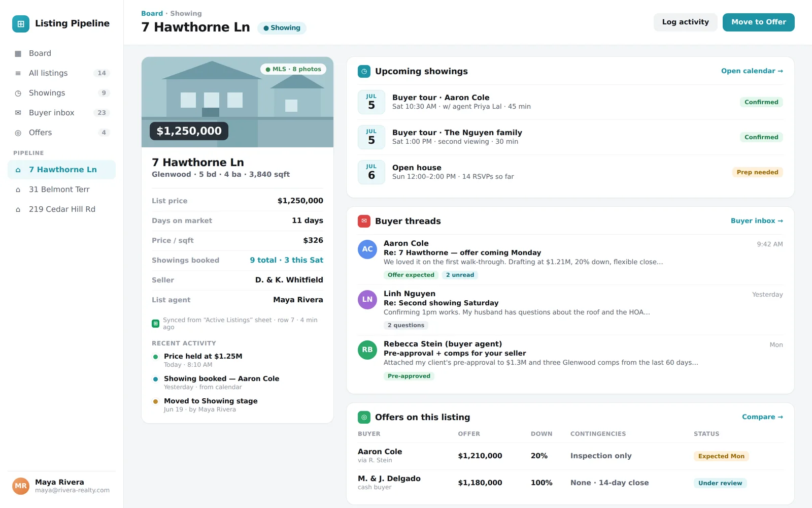
Task: Open calendar link in Upcoming showings
Action: (752, 71)
